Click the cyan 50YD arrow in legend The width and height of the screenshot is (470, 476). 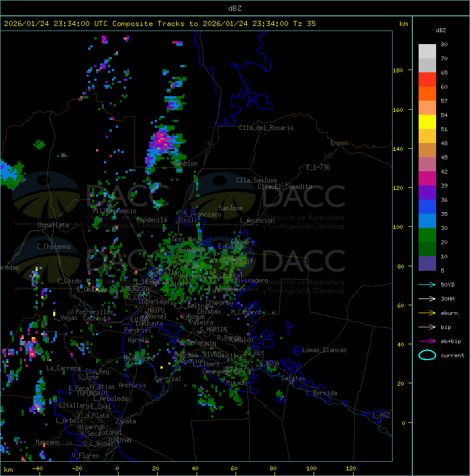pyautogui.click(x=427, y=285)
